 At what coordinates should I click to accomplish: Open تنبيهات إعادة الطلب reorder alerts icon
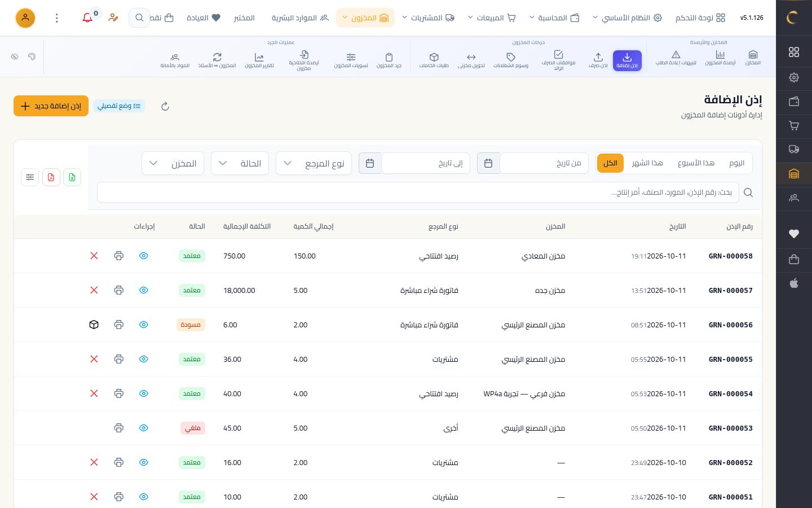[x=676, y=58]
